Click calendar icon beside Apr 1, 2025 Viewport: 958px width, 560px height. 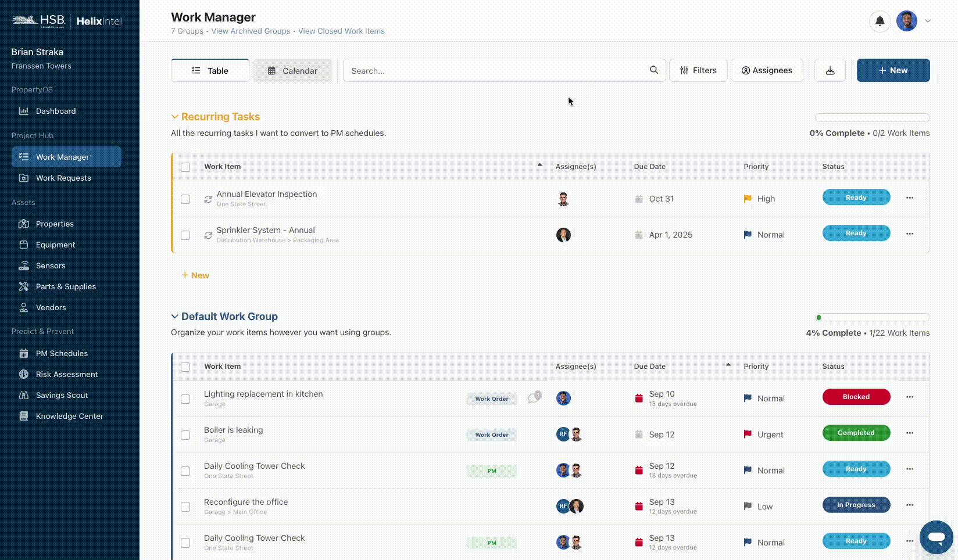639,235
